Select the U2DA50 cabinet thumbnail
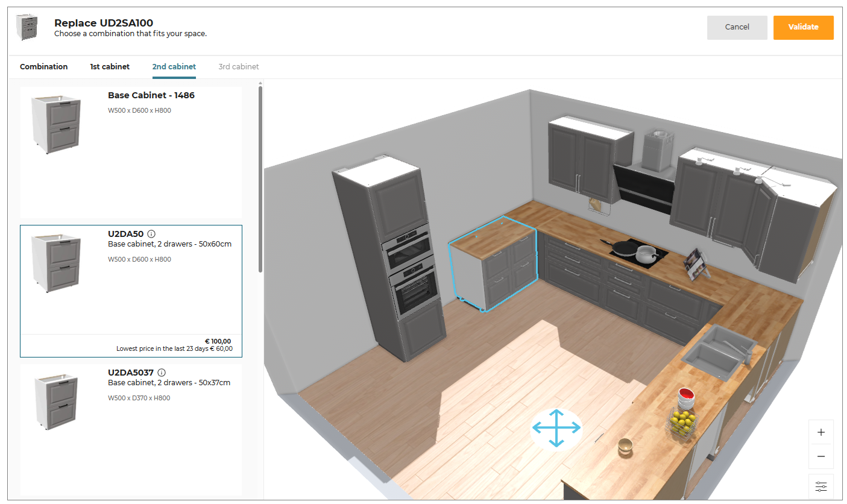Screen dimensions: 847x504 coord(55,263)
